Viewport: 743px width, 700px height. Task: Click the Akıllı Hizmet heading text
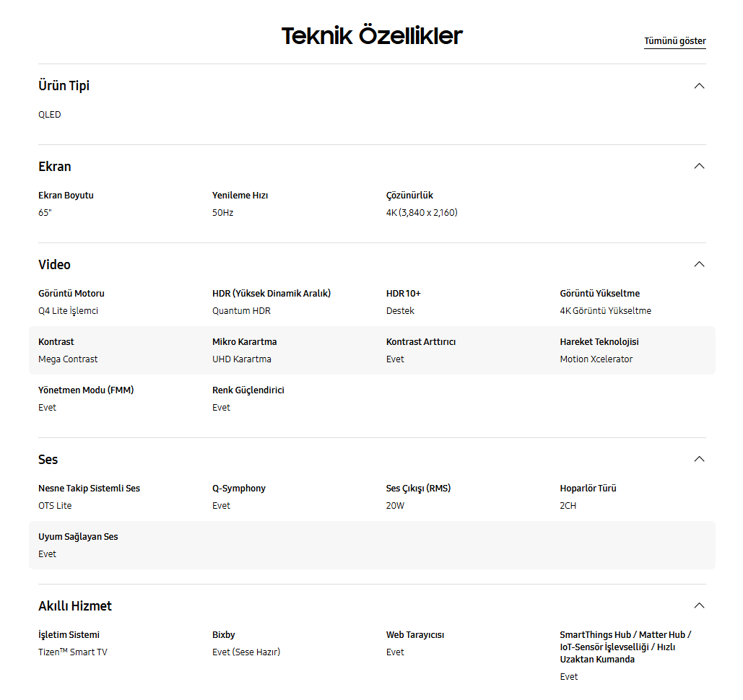click(x=75, y=606)
